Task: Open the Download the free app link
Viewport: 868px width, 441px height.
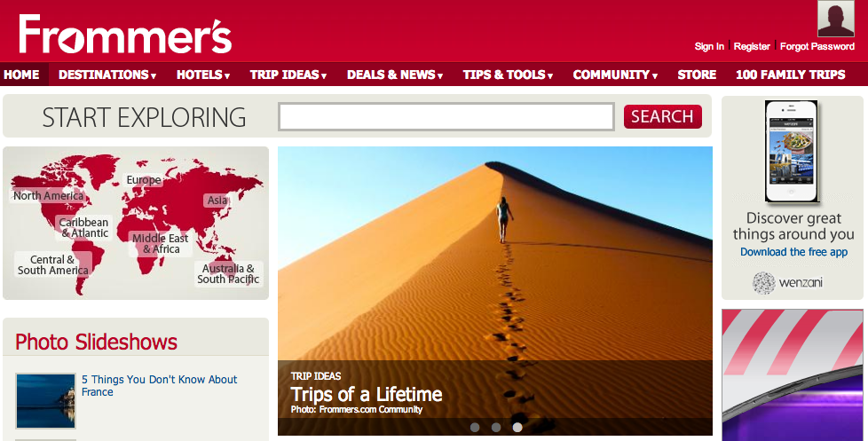Action: pyautogui.click(x=793, y=252)
